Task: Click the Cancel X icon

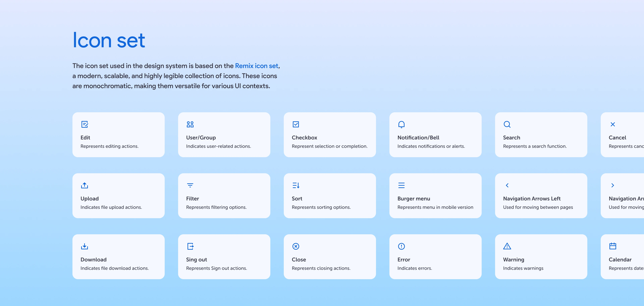Action: click(x=612, y=124)
